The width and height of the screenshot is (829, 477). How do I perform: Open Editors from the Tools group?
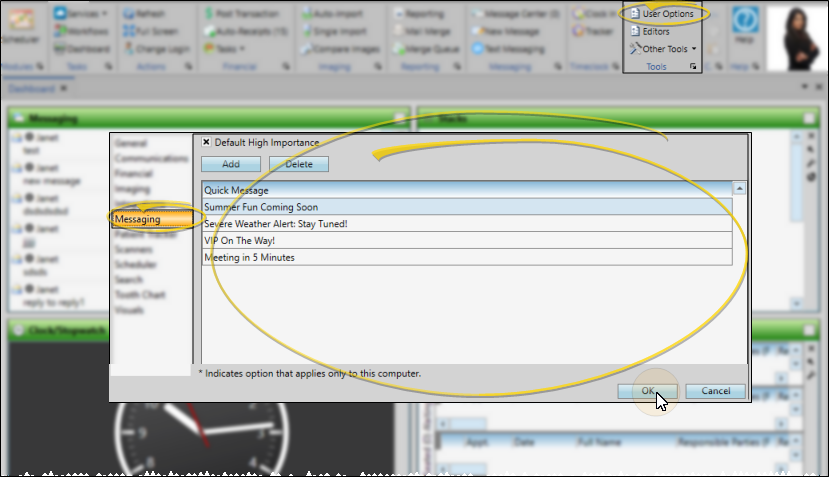[x=655, y=32]
